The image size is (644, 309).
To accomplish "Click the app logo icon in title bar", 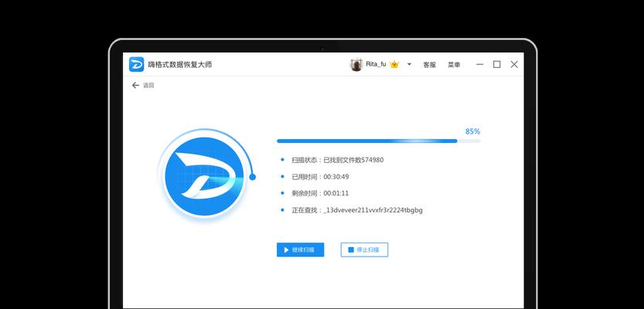I will click(136, 64).
